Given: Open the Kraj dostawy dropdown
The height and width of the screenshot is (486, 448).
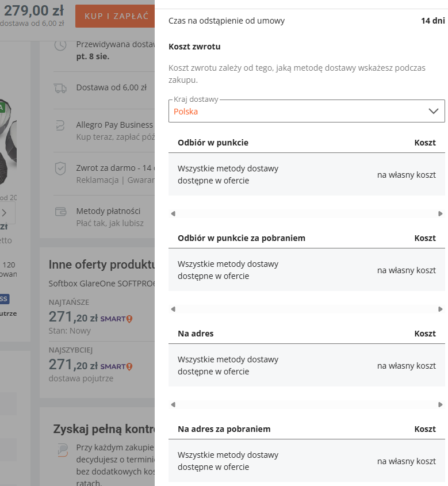Looking at the screenshot, I should [x=307, y=111].
